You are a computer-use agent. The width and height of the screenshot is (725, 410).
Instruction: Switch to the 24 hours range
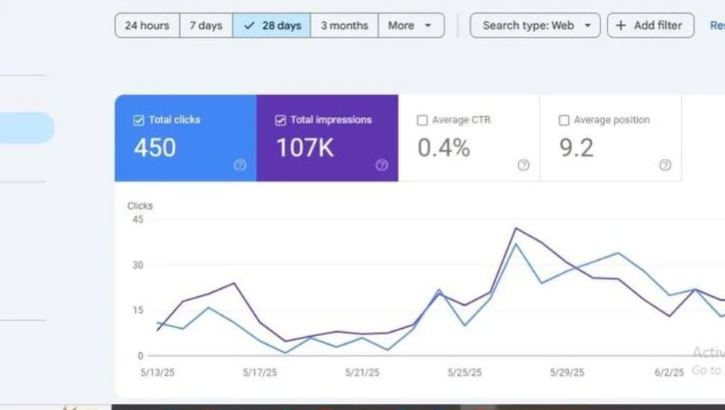147,26
